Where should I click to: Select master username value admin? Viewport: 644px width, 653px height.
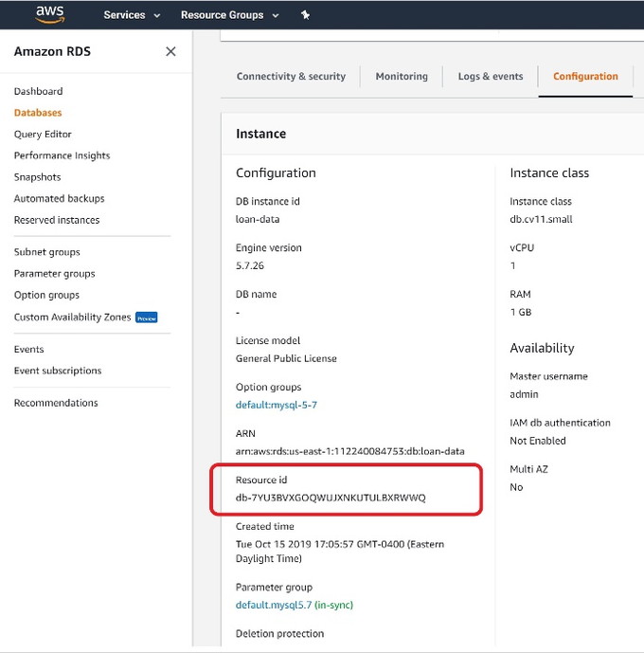[x=524, y=394]
